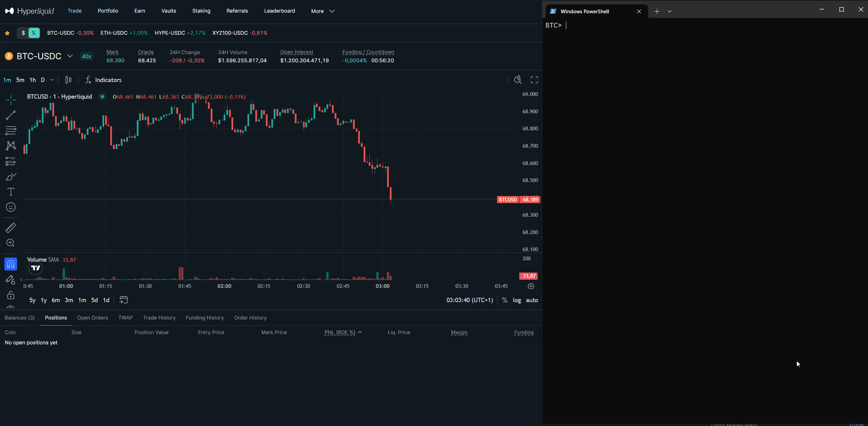Image resolution: width=868 pixels, height=426 pixels.
Task: Change leverage via the 40x button
Action: [86, 56]
